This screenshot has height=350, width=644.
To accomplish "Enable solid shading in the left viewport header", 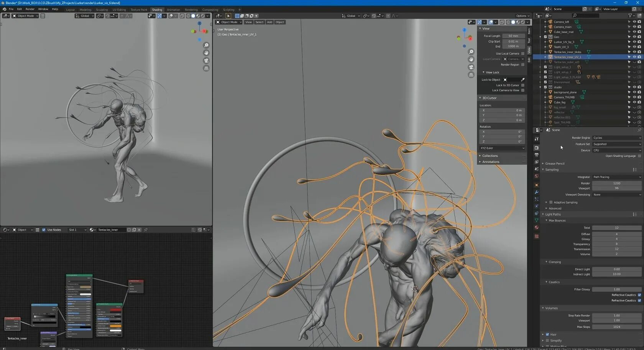I will point(193,16).
